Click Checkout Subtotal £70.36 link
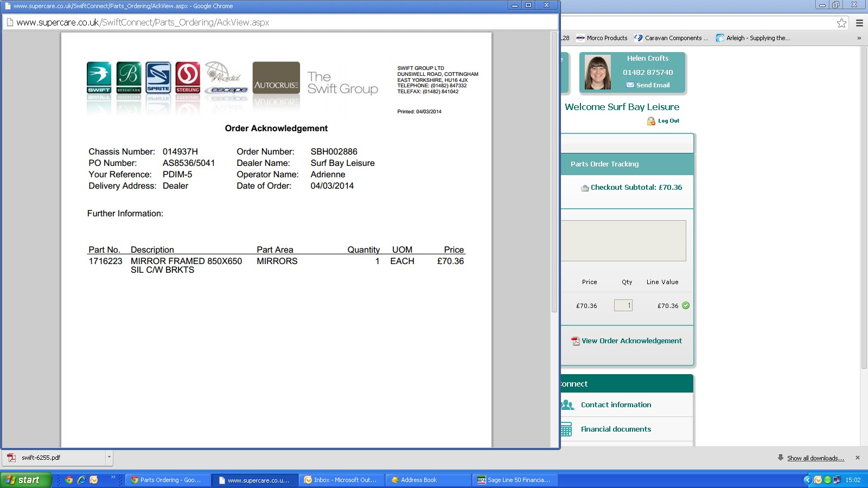This screenshot has width=868, height=488. click(636, 187)
